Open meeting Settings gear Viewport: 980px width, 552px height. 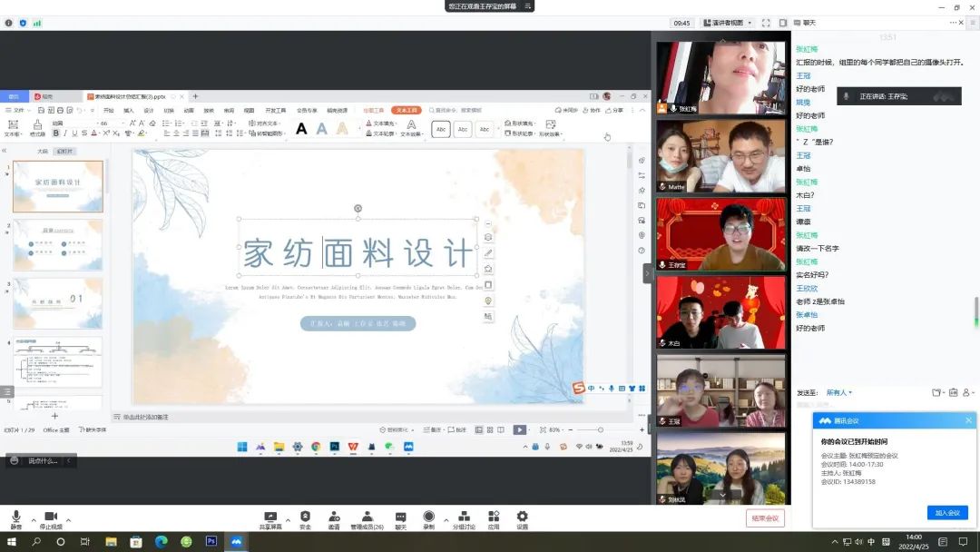(522, 519)
